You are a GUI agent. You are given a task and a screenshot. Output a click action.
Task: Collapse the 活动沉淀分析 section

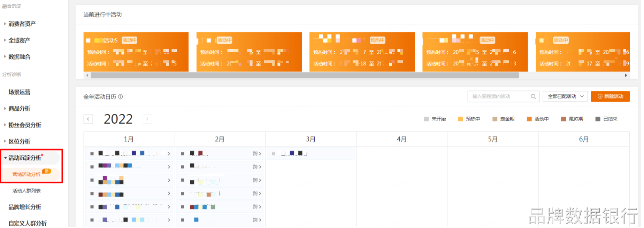pyautogui.click(x=24, y=158)
